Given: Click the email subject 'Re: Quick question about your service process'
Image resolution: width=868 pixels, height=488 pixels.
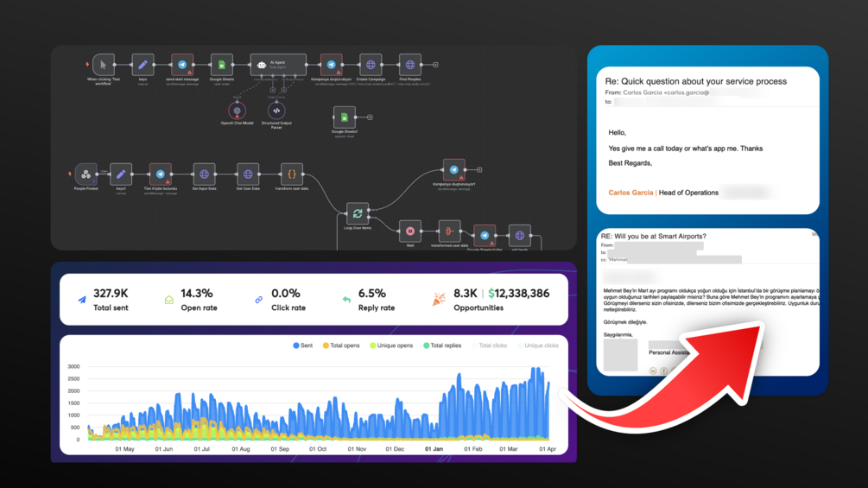Looking at the screenshot, I should point(696,81).
